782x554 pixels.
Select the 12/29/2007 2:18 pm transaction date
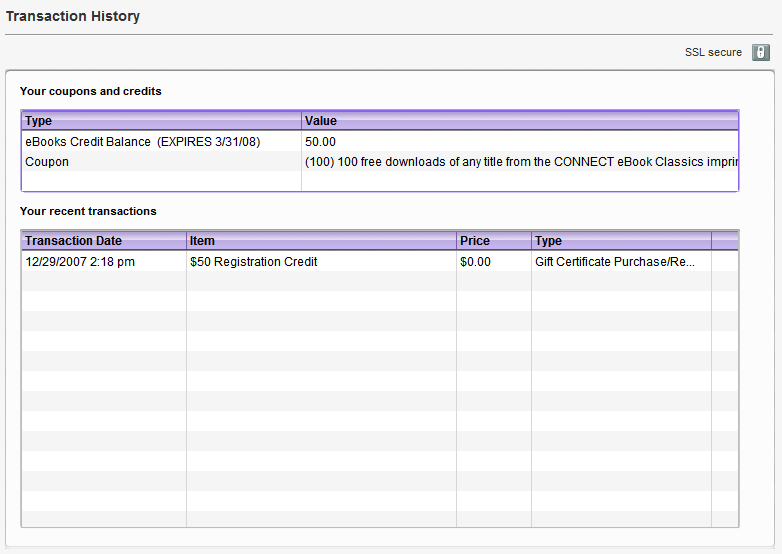(x=80, y=262)
